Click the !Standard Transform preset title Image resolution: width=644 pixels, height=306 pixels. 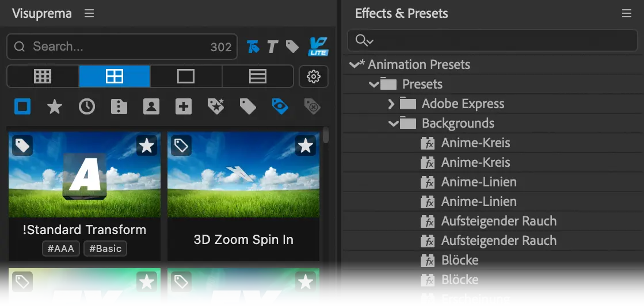click(85, 229)
